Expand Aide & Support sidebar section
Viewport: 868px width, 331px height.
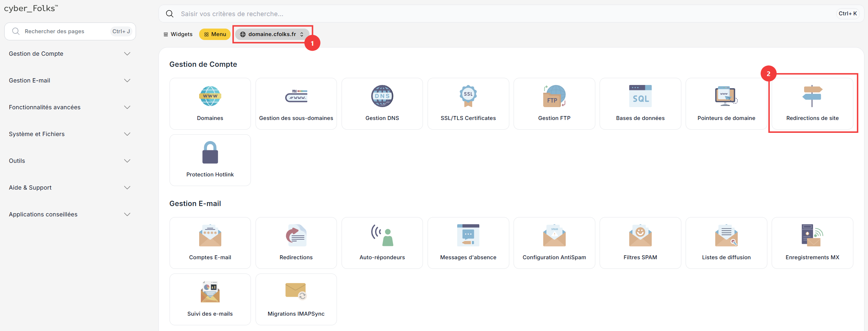70,187
